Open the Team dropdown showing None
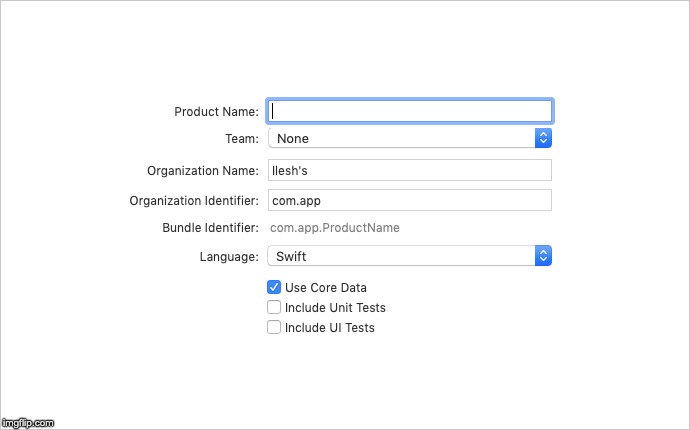Viewport: 690px width, 430px height. tap(400, 138)
